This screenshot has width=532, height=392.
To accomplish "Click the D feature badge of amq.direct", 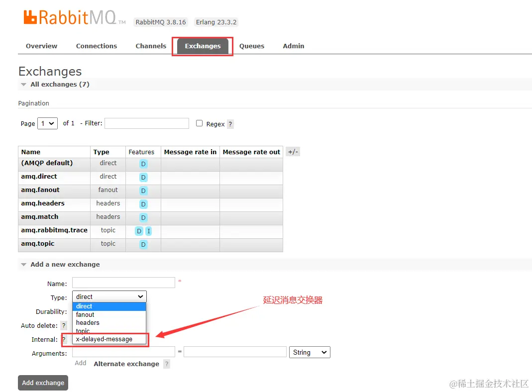I will (143, 178).
